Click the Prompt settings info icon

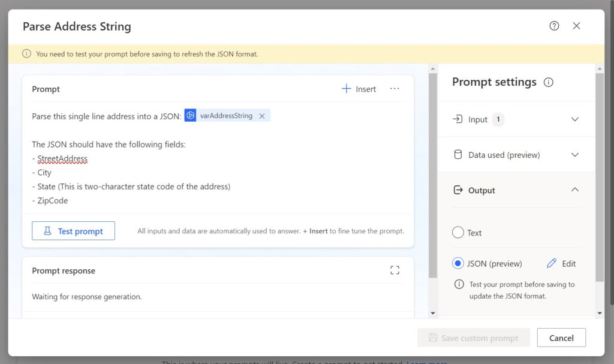click(x=548, y=82)
